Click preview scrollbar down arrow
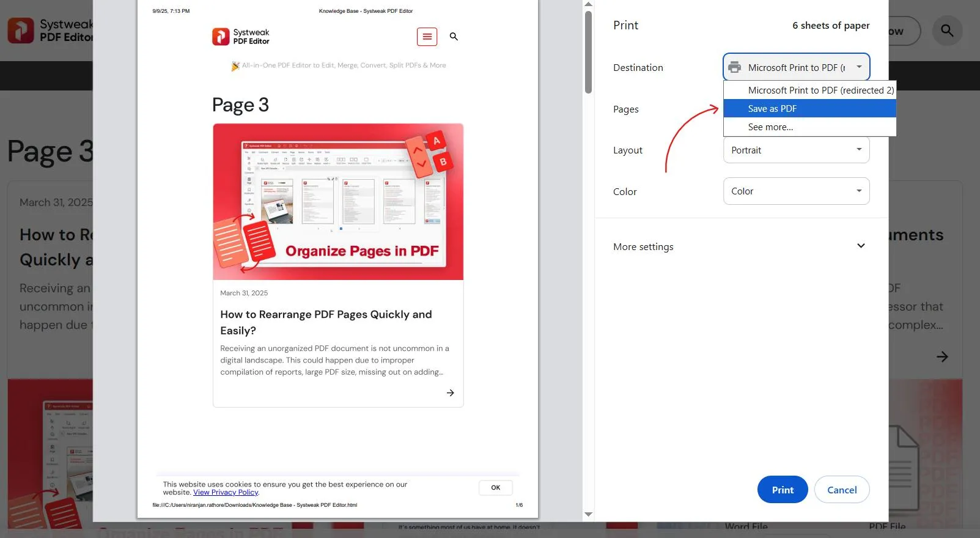The width and height of the screenshot is (980, 538). point(589,515)
